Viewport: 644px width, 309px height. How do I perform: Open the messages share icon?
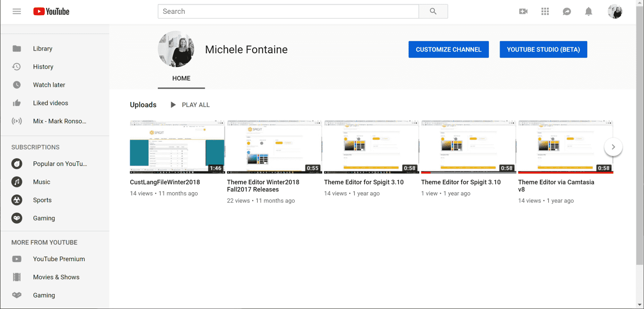(567, 12)
